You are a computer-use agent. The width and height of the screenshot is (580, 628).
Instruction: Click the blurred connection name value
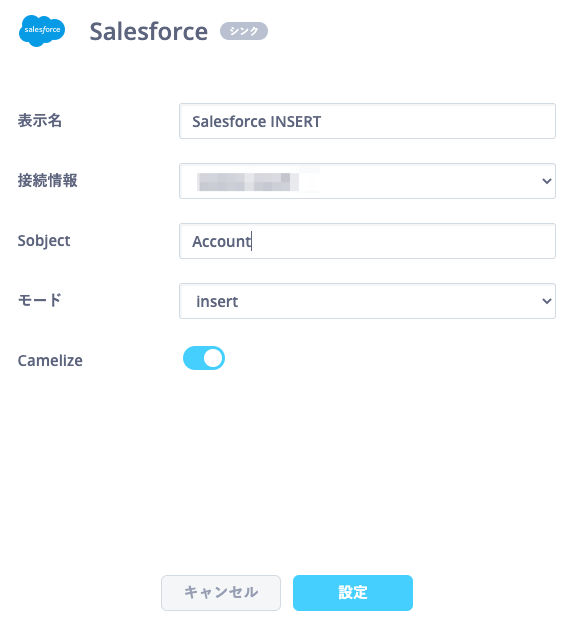click(x=248, y=181)
